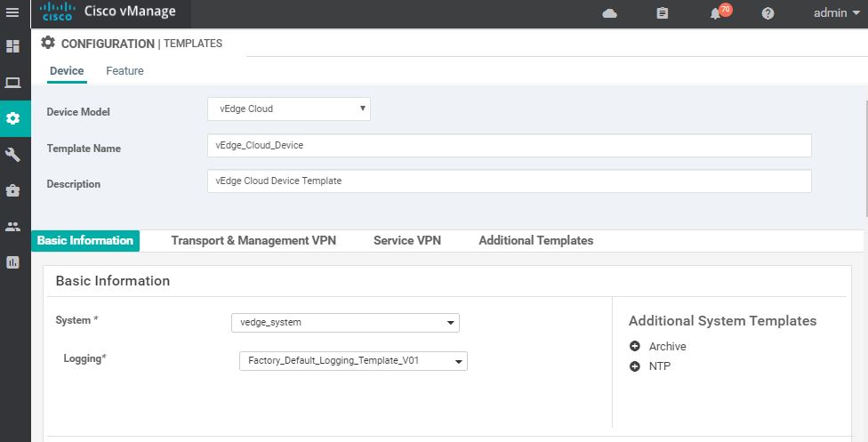Click the NTP label text
This screenshot has width=868, height=442.
click(660, 366)
